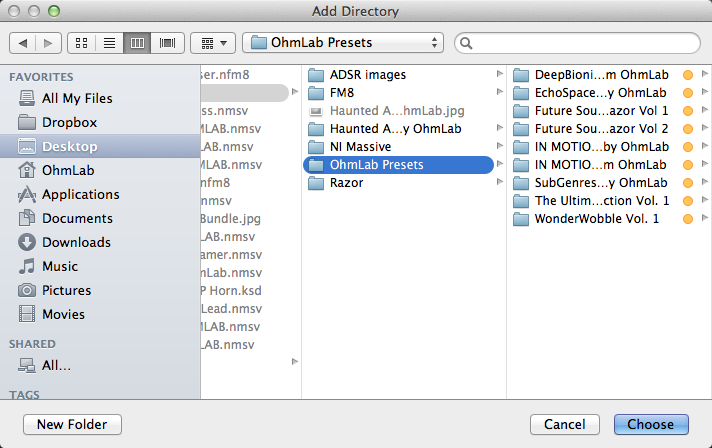Expand the NI Massive folder arrow
Image resolution: width=712 pixels, height=448 pixels.
[x=499, y=146]
